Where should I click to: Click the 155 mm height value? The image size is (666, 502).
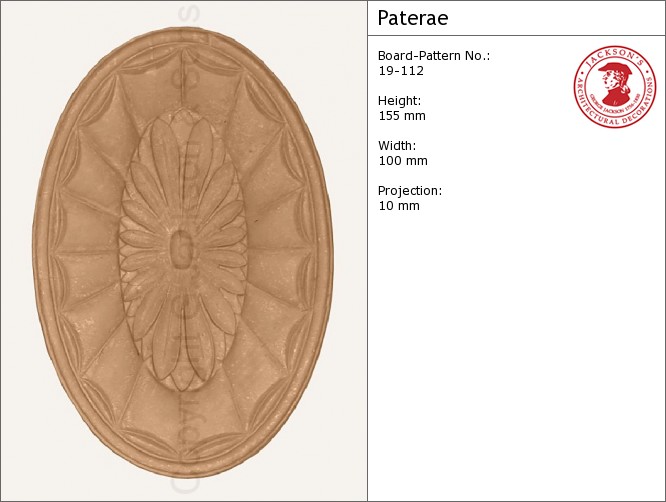[402, 116]
